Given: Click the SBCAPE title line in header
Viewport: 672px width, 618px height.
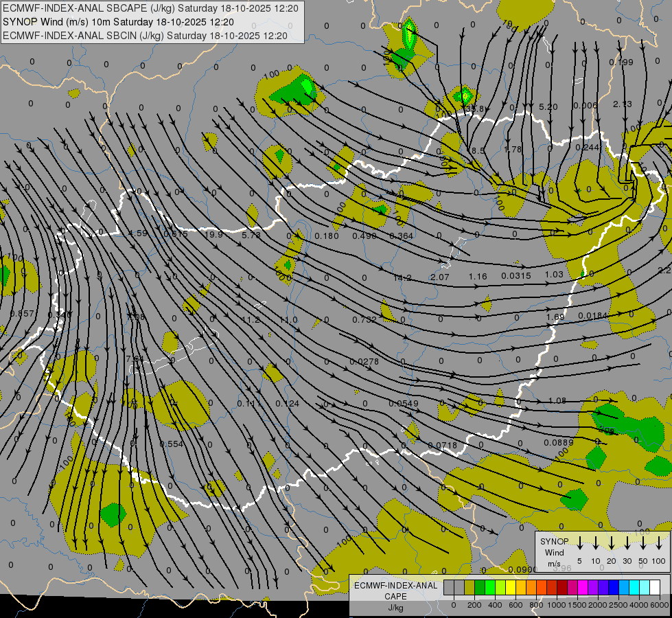Looking at the screenshot, I should pos(150,8).
